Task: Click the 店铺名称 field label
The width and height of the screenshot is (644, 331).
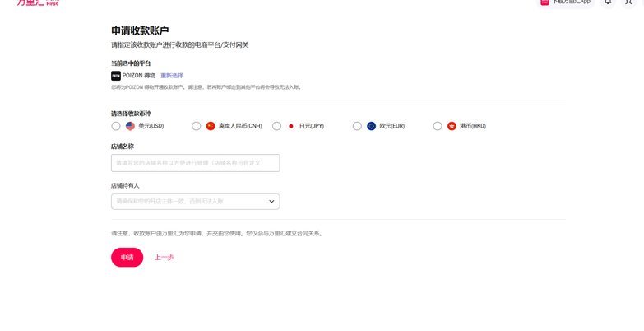Action: tap(123, 147)
